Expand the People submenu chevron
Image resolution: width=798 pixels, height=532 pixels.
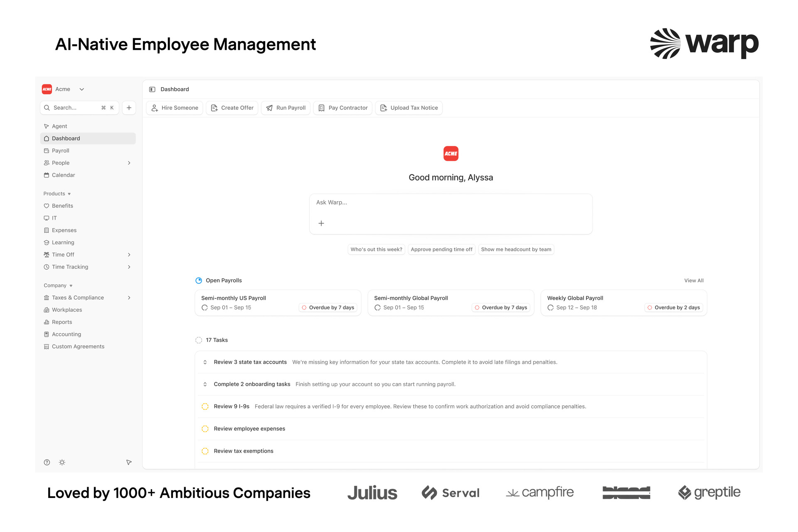[129, 163]
